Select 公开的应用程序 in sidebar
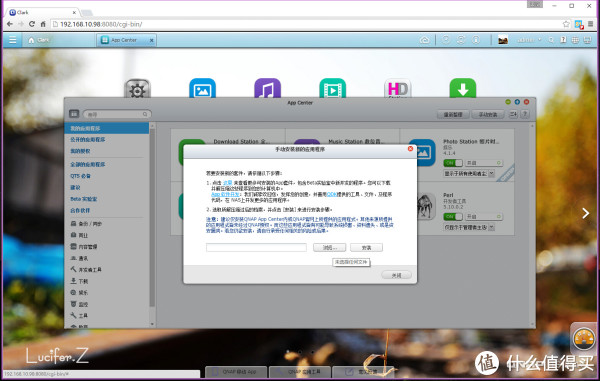Viewport: 600px width, 381px height. pyautogui.click(x=88, y=140)
